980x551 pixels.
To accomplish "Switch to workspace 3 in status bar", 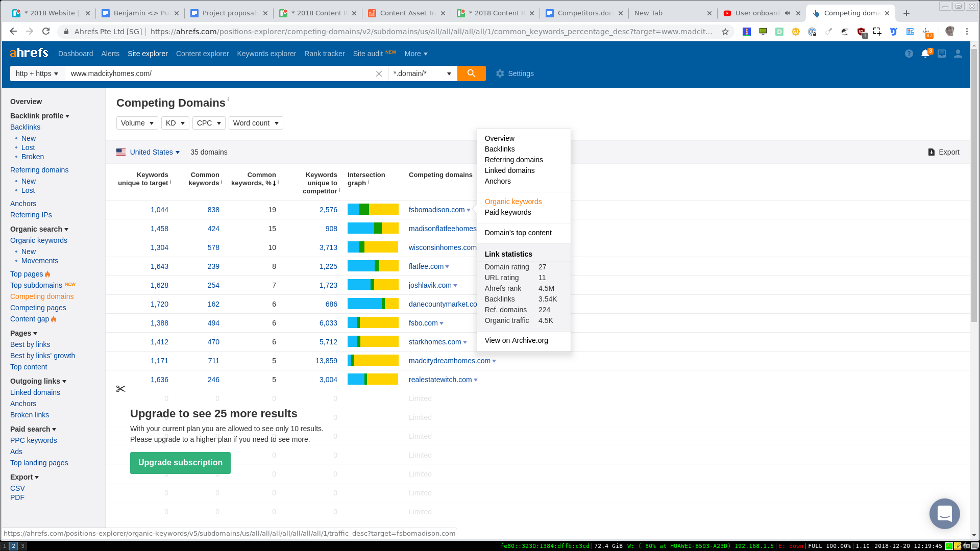I will 22,546.
